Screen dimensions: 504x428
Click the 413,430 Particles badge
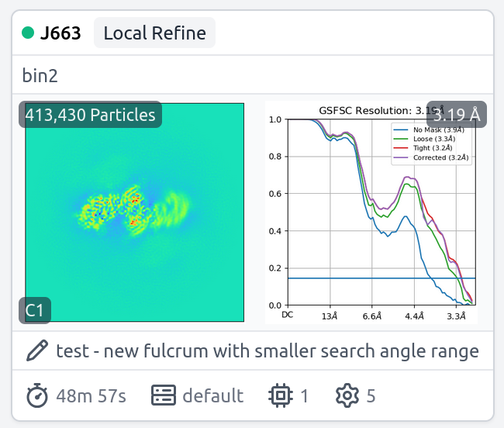pos(91,115)
